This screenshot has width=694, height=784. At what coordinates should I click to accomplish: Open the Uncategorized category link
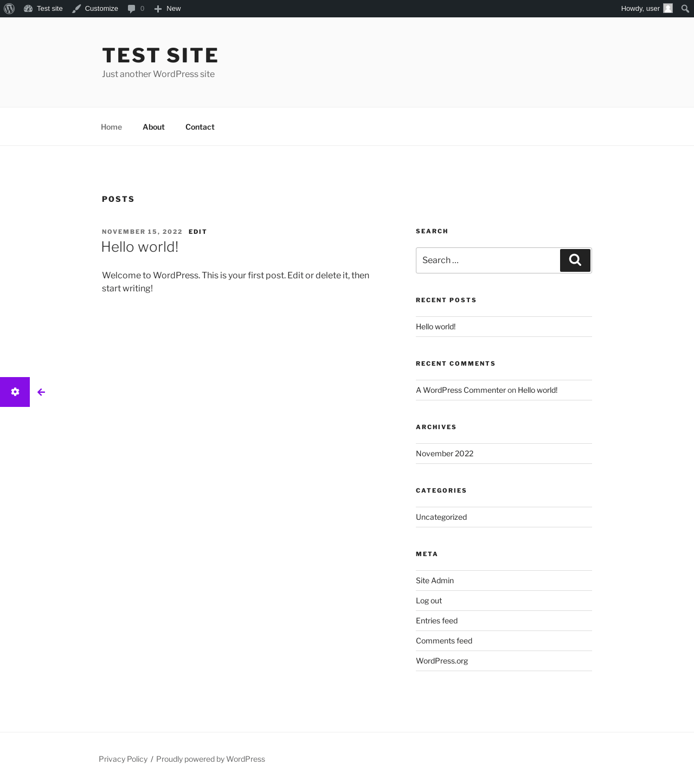[441, 517]
